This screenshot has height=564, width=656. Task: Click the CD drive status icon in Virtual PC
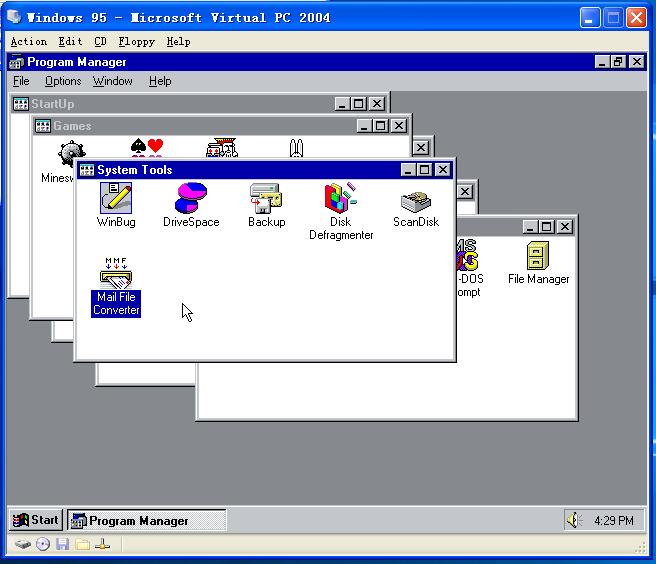point(43,544)
